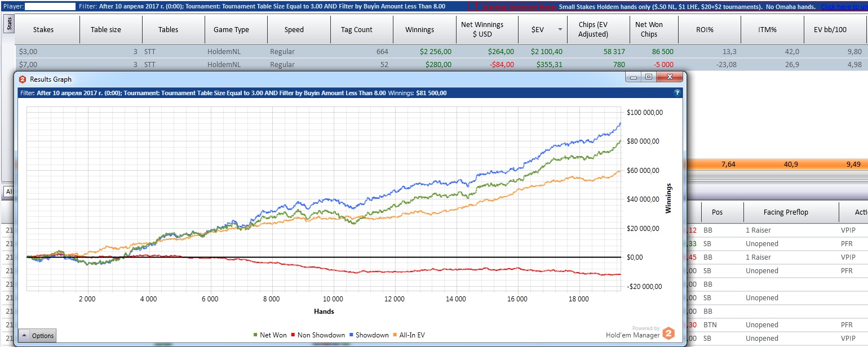
Task: Maximize the Results Graph window
Action: pyautogui.click(x=649, y=77)
